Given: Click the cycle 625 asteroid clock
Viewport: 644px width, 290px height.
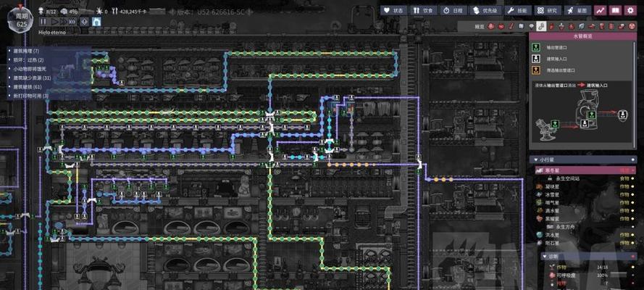Looking at the screenshot, I should click(20, 20).
